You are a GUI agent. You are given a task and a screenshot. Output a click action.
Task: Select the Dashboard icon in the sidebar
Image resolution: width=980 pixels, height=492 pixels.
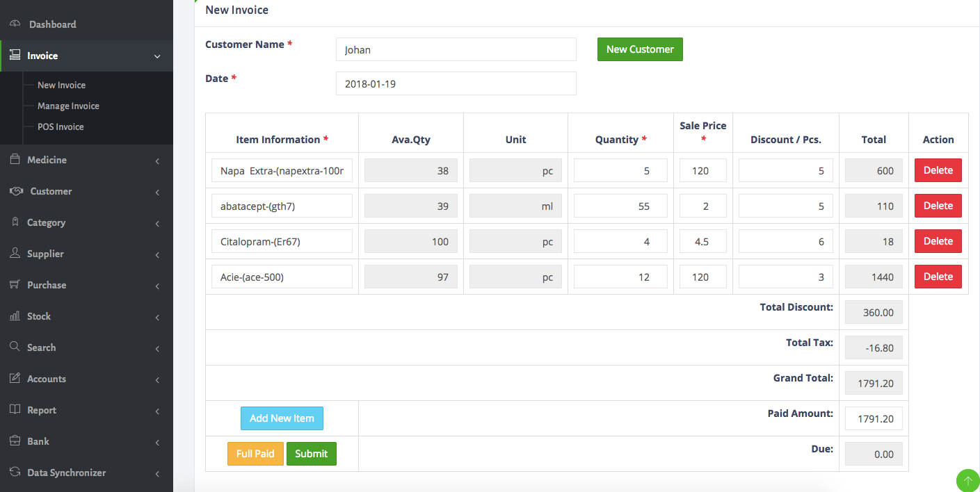point(15,24)
